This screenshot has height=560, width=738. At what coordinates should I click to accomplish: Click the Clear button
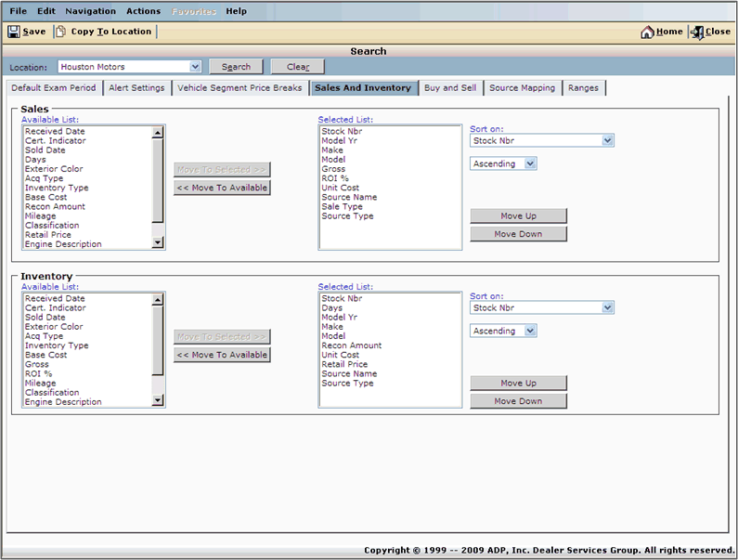[298, 67]
